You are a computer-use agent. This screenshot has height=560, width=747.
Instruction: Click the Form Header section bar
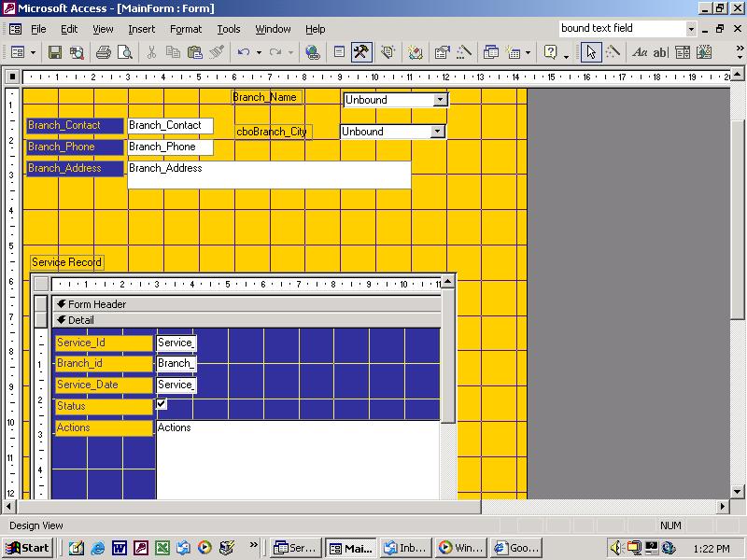click(x=247, y=304)
